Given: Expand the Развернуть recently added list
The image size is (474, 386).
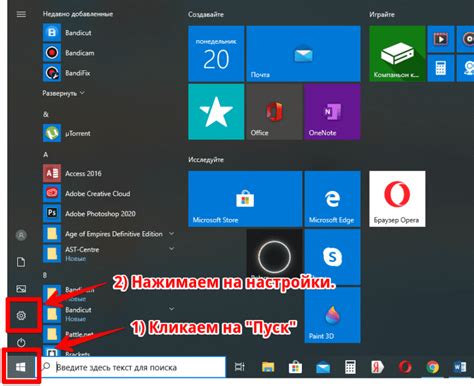Looking at the screenshot, I should [x=63, y=93].
